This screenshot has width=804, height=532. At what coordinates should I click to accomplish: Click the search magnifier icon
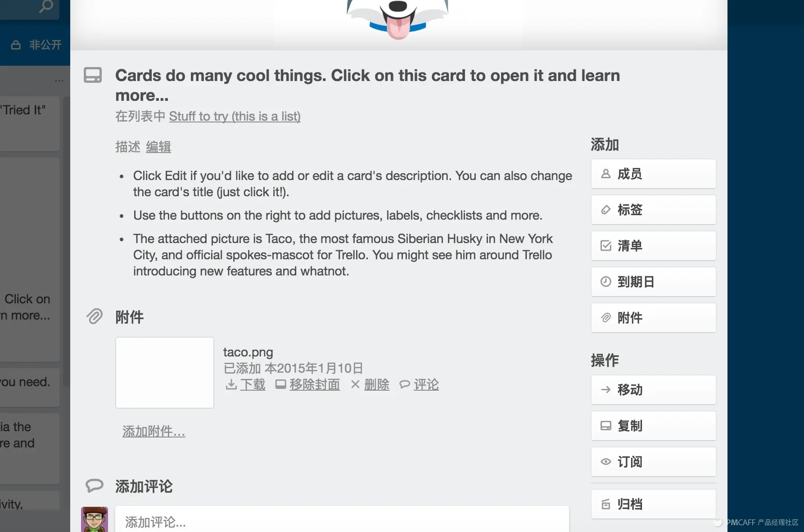pyautogui.click(x=46, y=6)
